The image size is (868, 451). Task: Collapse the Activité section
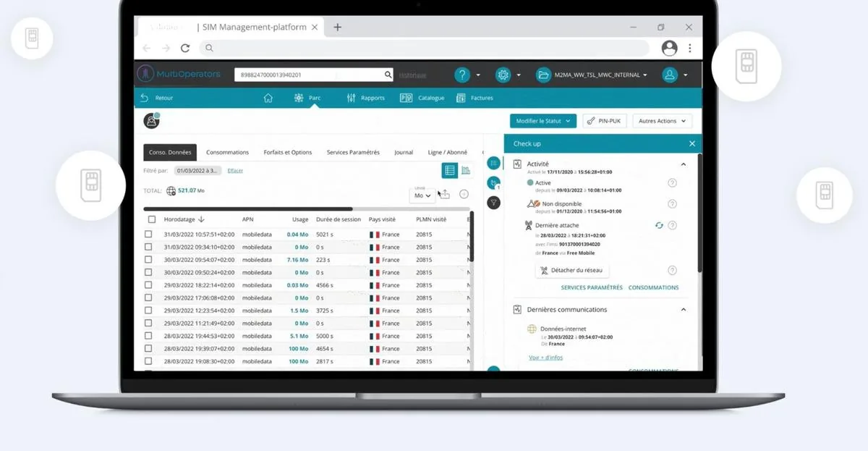coord(684,164)
